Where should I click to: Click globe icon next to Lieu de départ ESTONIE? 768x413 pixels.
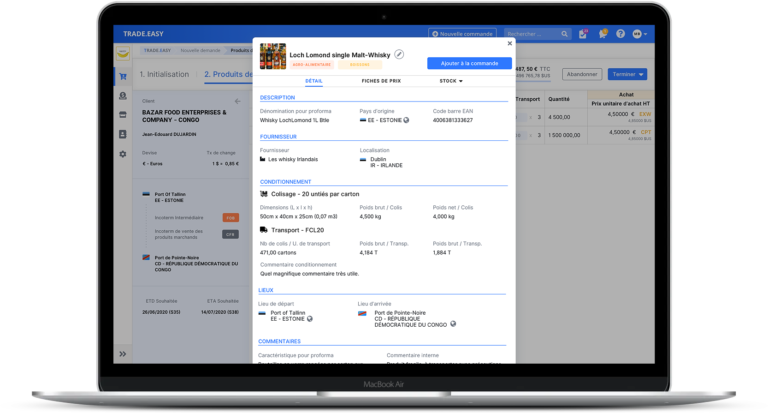tap(310, 319)
